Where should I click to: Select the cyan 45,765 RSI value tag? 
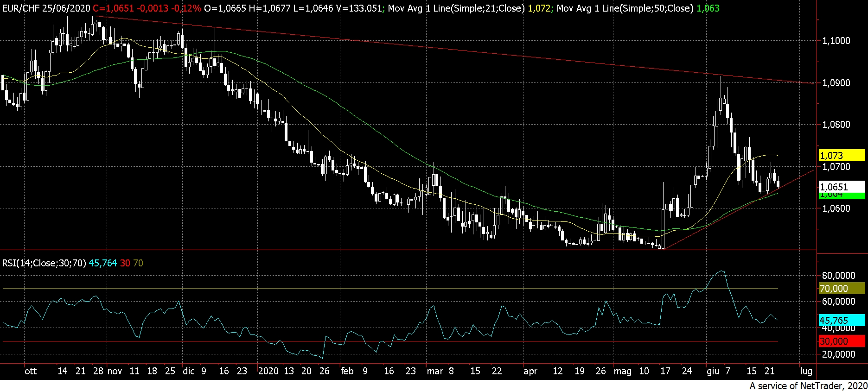tap(842, 320)
